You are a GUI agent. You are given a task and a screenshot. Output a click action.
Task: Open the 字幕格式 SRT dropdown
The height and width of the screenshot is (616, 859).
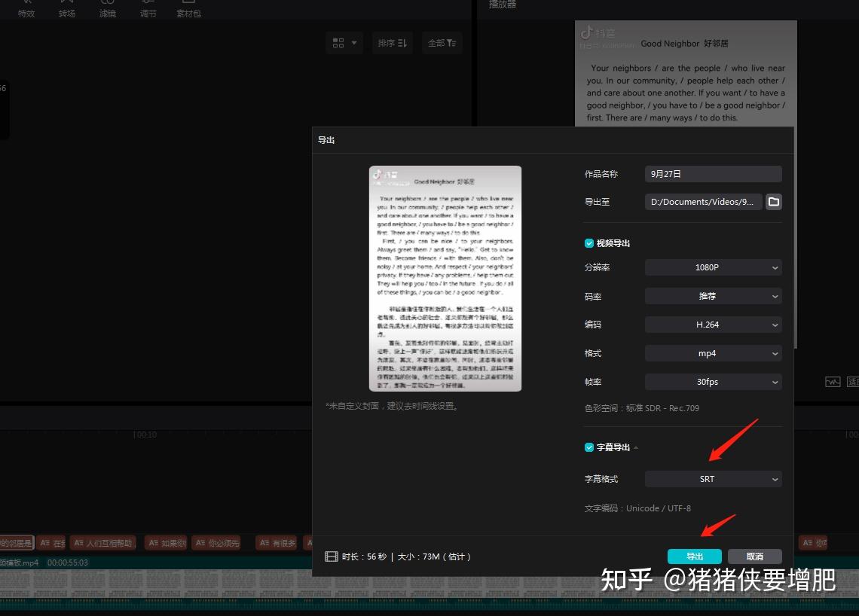(713, 479)
